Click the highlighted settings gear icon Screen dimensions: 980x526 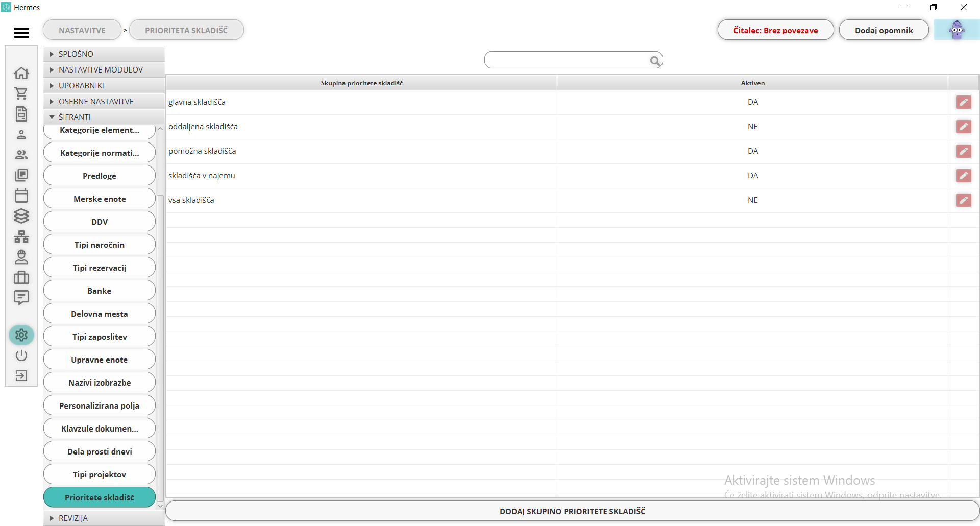(x=21, y=335)
